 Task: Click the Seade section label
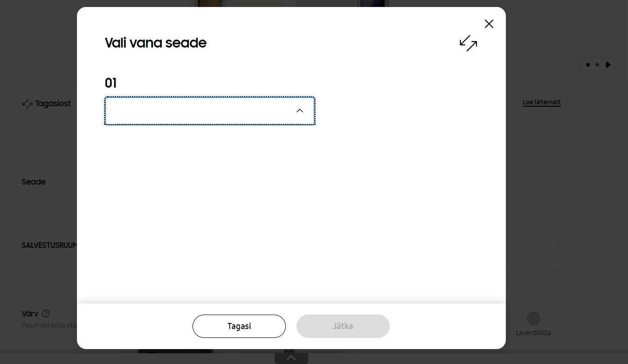pyautogui.click(x=34, y=182)
